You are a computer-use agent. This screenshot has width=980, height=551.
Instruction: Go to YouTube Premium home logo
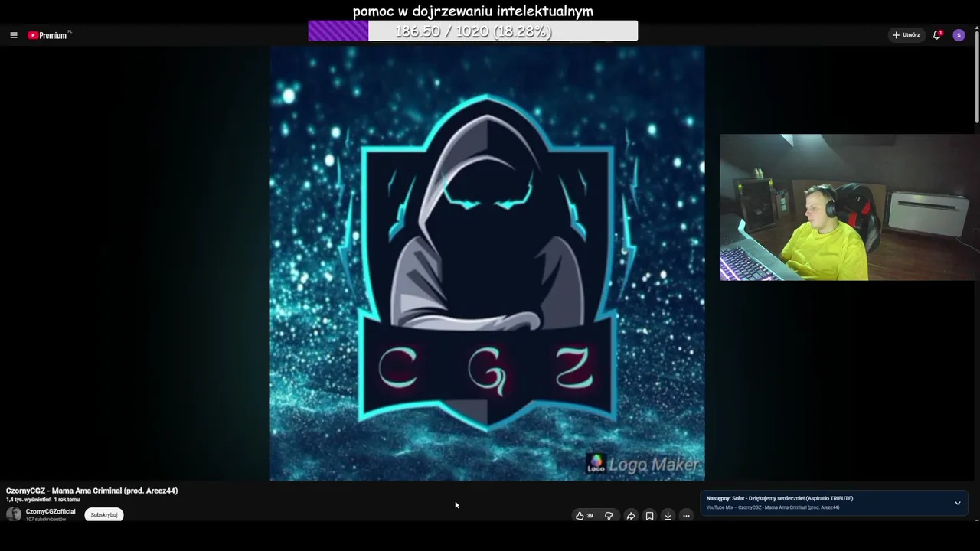(49, 35)
